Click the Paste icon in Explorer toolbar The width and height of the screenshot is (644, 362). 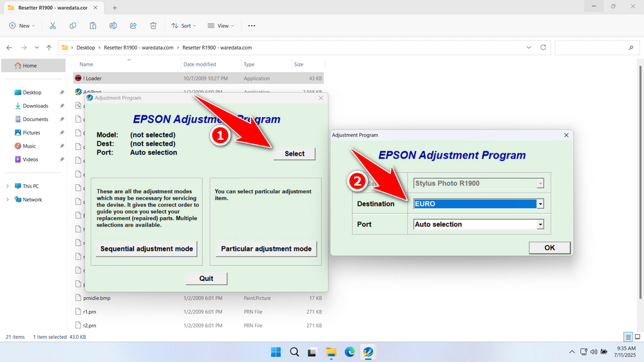tap(93, 26)
